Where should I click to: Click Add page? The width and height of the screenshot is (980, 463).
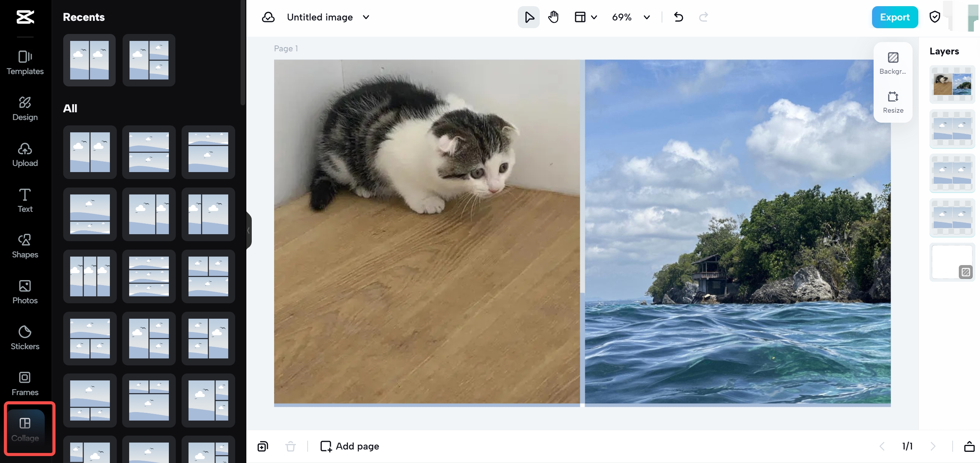tap(350, 446)
